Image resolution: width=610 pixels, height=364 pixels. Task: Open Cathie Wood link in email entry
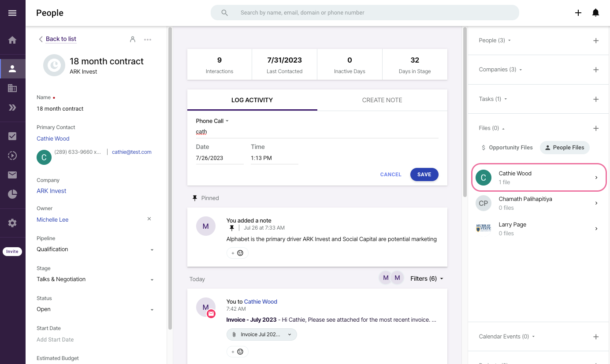point(260,301)
